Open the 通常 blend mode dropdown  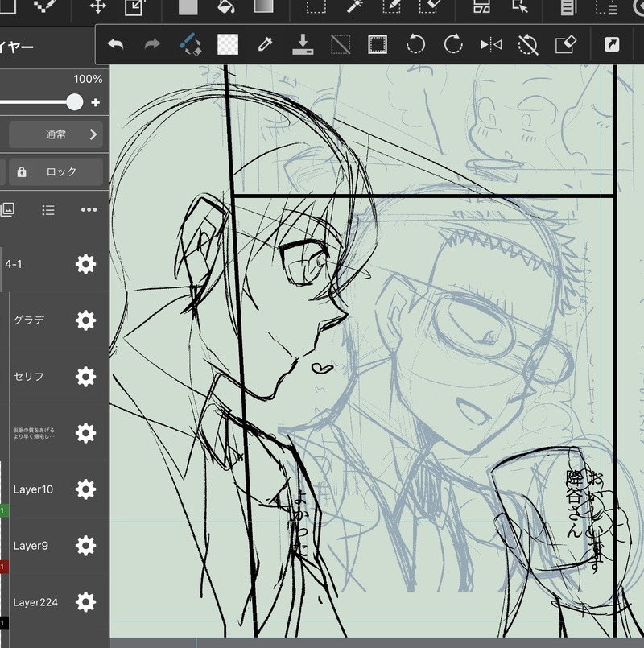[56, 134]
